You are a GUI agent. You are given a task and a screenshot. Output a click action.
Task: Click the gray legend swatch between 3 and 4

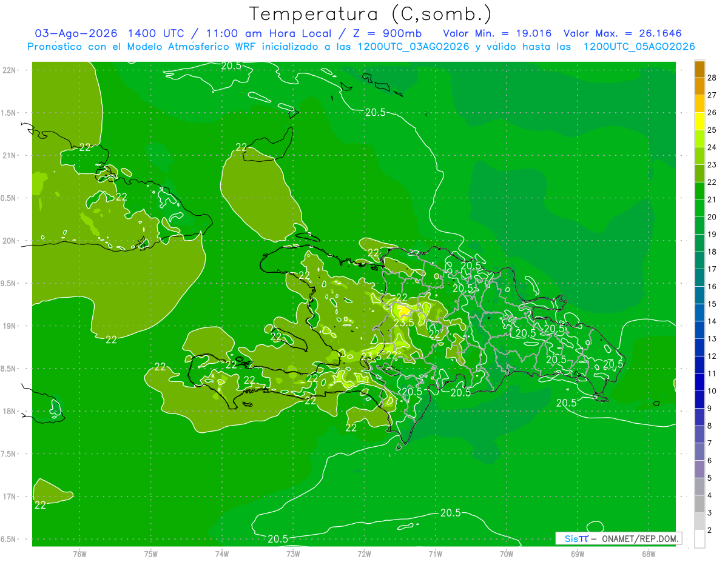pos(699,504)
